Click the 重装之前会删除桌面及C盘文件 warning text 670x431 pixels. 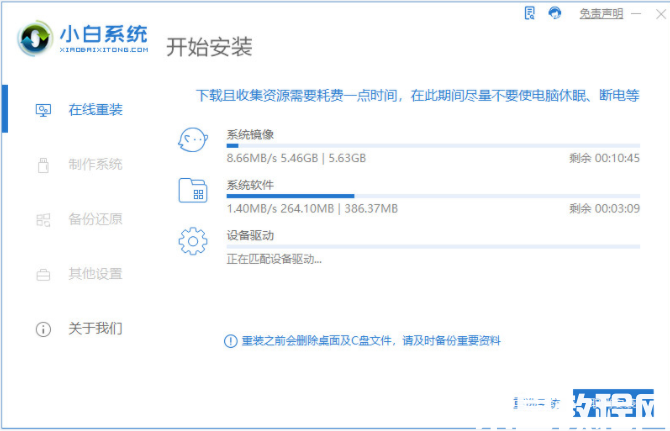point(370,340)
